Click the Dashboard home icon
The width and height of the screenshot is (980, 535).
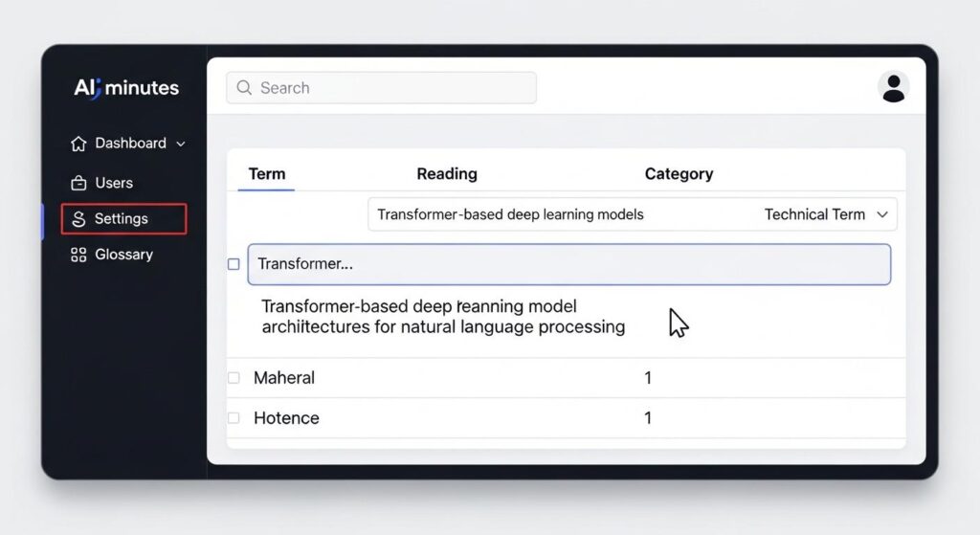78,144
